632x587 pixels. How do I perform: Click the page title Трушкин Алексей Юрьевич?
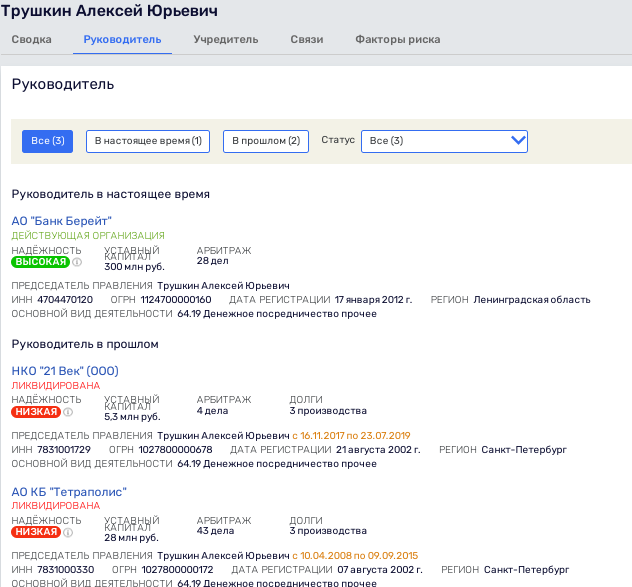pos(109,11)
